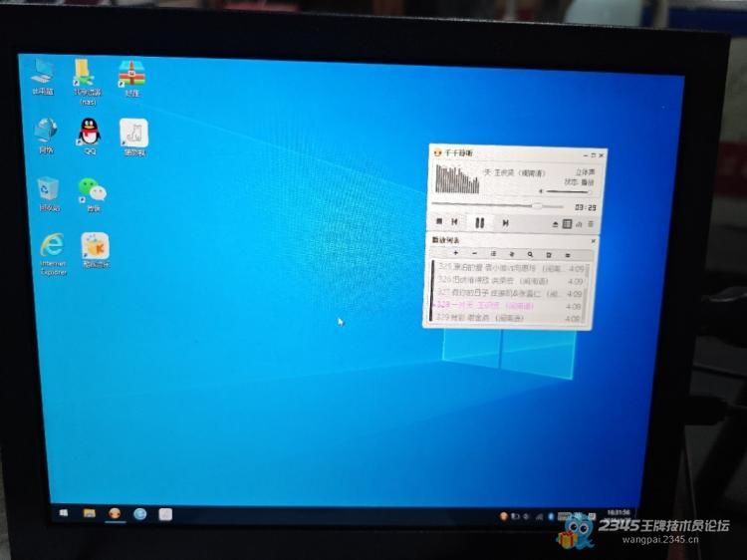The image size is (747, 560).
Task: Toggle the playlist window button in player
Action: tap(567, 224)
